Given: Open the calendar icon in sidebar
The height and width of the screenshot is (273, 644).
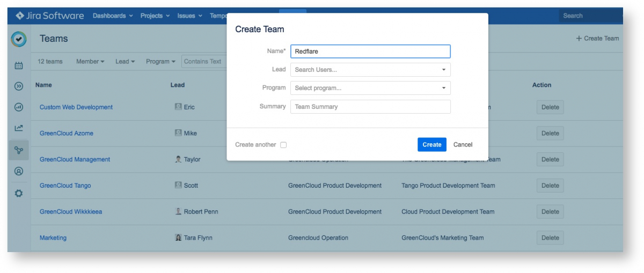Looking at the screenshot, I should pyautogui.click(x=19, y=66).
